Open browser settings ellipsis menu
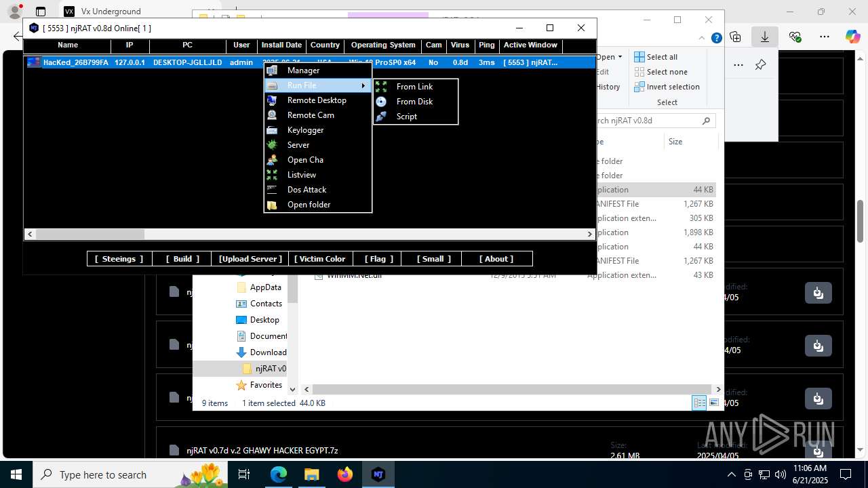This screenshot has width=868, height=488. [x=825, y=37]
